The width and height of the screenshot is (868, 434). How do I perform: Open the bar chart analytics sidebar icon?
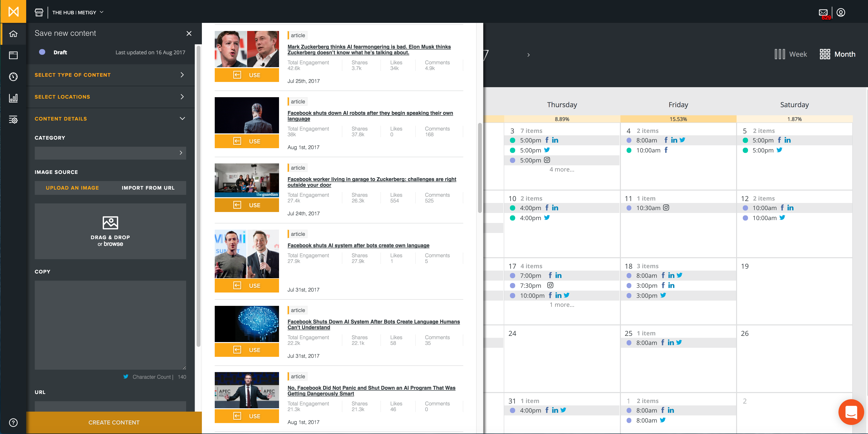coord(13,98)
